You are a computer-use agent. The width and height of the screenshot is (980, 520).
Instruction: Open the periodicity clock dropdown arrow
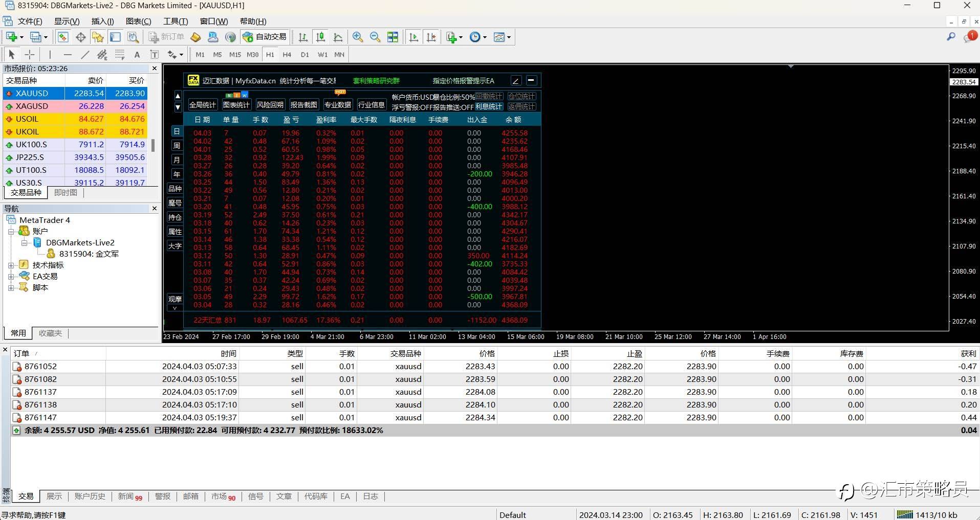click(x=485, y=37)
